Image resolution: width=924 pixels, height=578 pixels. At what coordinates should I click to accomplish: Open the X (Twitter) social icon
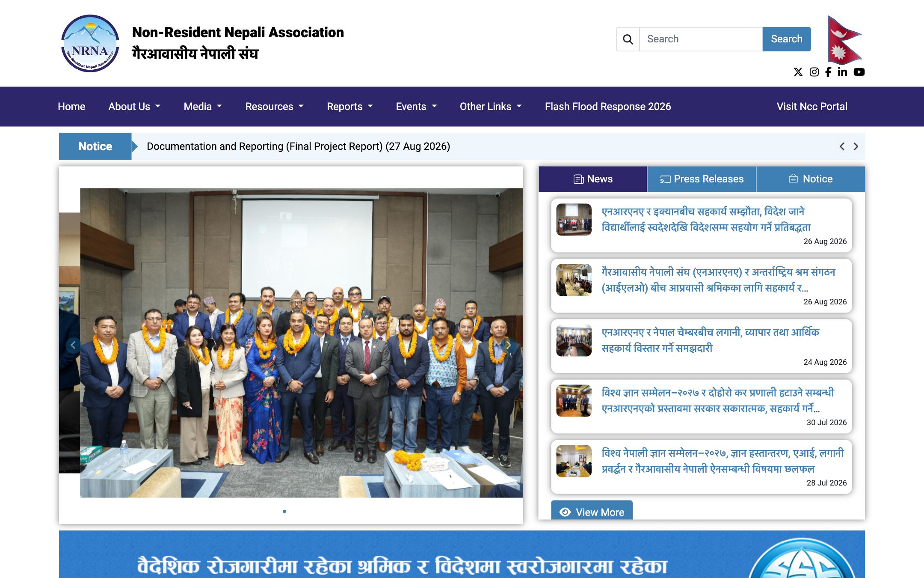pyautogui.click(x=798, y=72)
